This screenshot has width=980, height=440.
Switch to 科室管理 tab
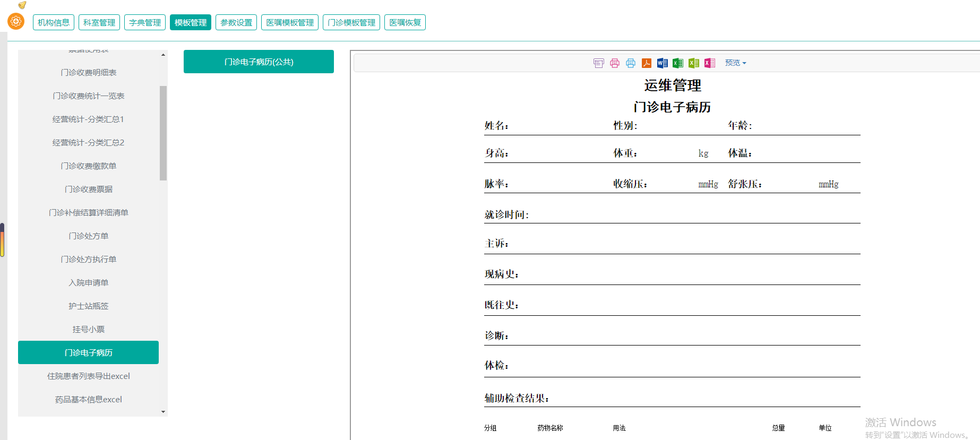(99, 22)
